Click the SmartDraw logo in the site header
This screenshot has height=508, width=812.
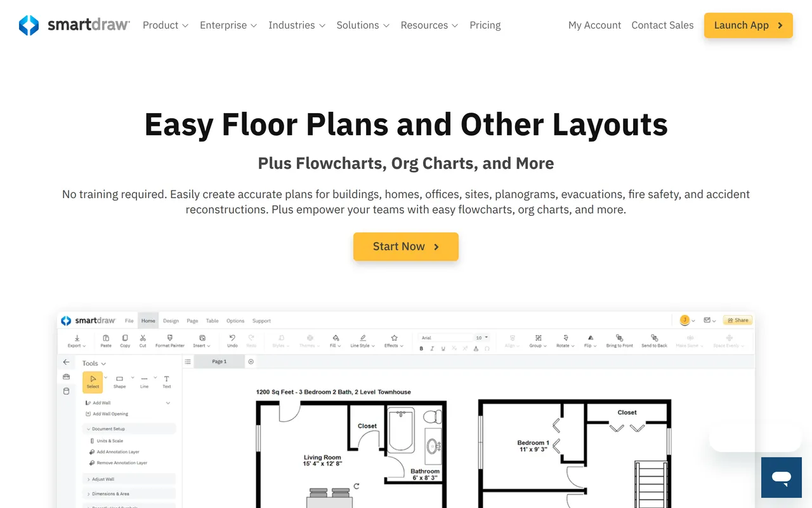coord(74,25)
